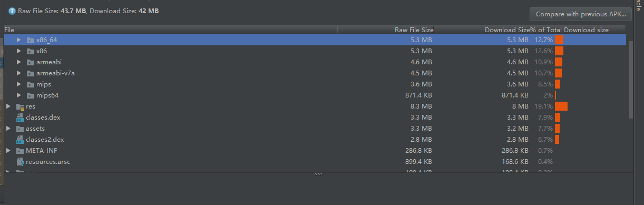Screen dimensions: 644x205
Task: Expand the mips64 folder arrow
Action: (19, 95)
